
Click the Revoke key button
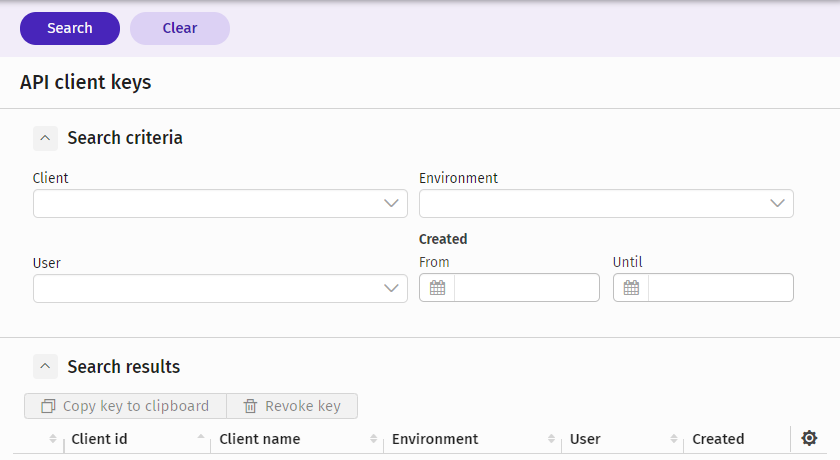(292, 406)
